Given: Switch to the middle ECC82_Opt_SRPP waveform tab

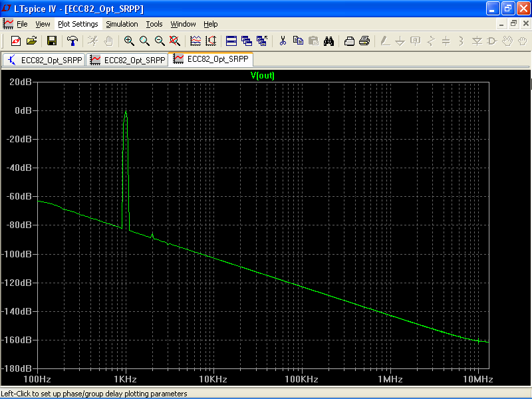Looking at the screenshot, I should pyautogui.click(x=127, y=60).
